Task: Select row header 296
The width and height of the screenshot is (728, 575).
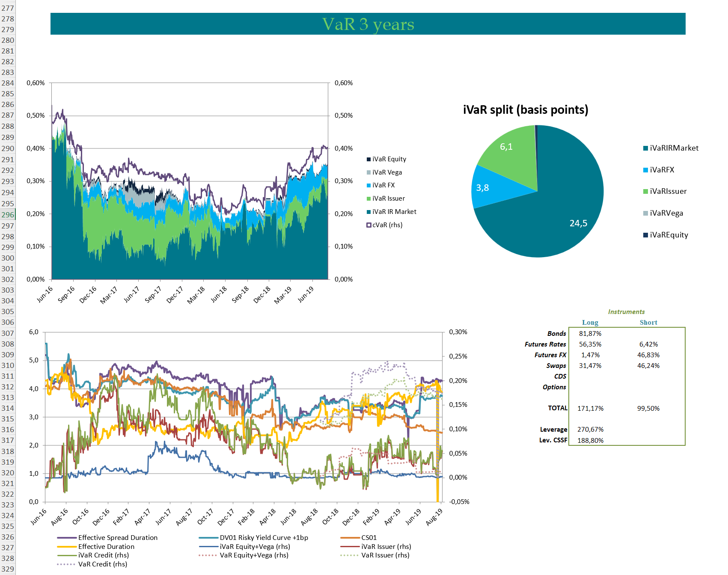Action: (x=8, y=215)
